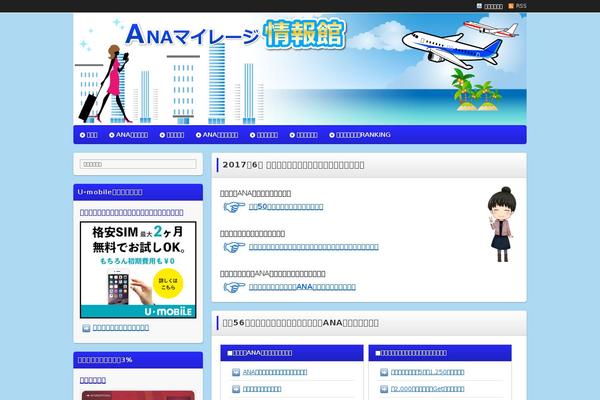
Task: Open the first ANA item in navigation bar
Action: click(x=129, y=135)
